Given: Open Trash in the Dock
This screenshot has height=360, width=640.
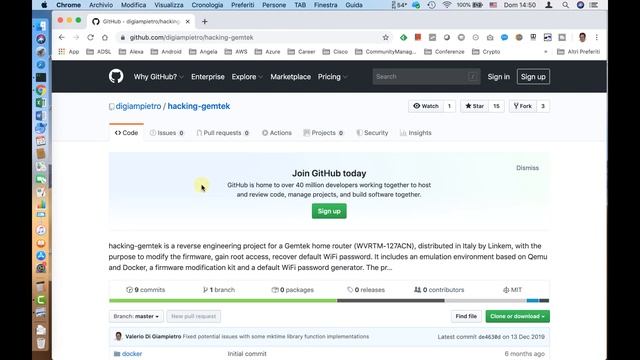Looking at the screenshot, I should (x=41, y=343).
